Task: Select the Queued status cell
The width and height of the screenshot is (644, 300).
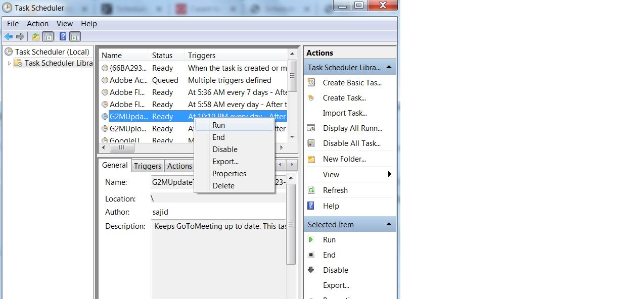Action: click(165, 80)
